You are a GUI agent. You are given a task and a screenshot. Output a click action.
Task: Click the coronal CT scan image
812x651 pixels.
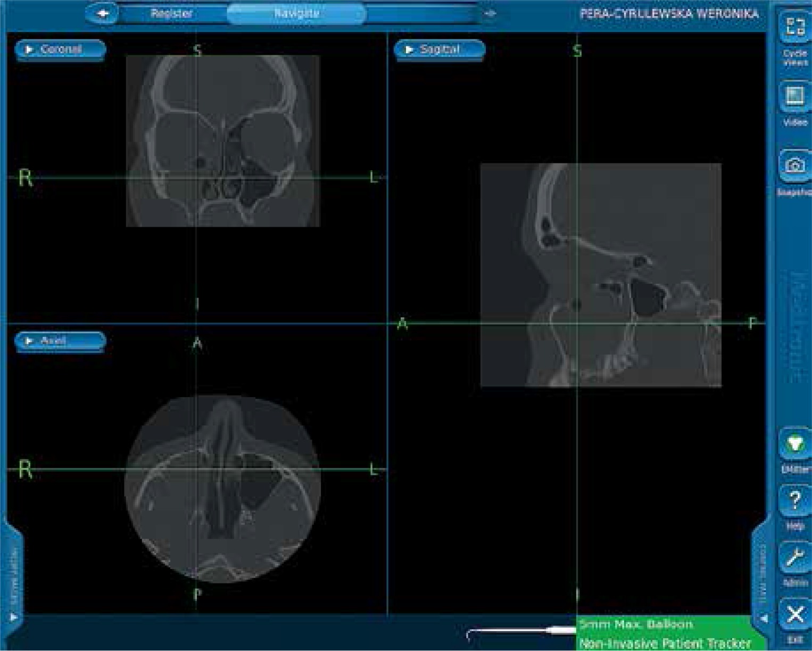point(222,141)
